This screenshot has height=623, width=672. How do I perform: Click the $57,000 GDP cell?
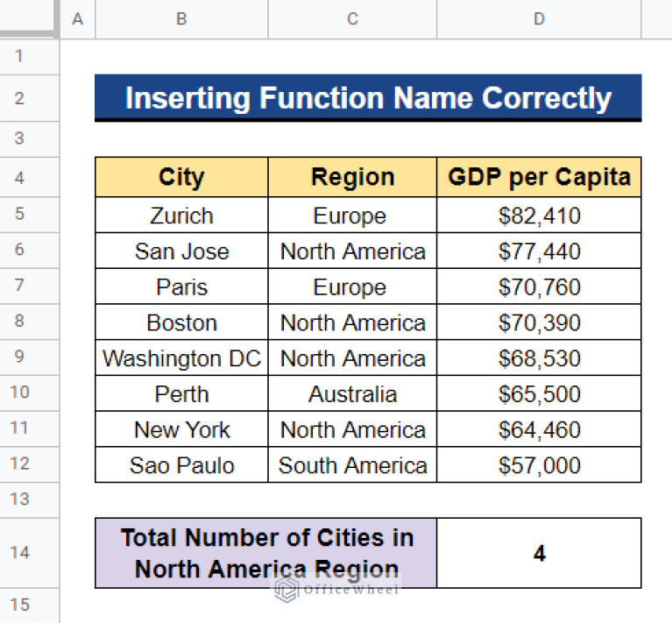[539, 465]
